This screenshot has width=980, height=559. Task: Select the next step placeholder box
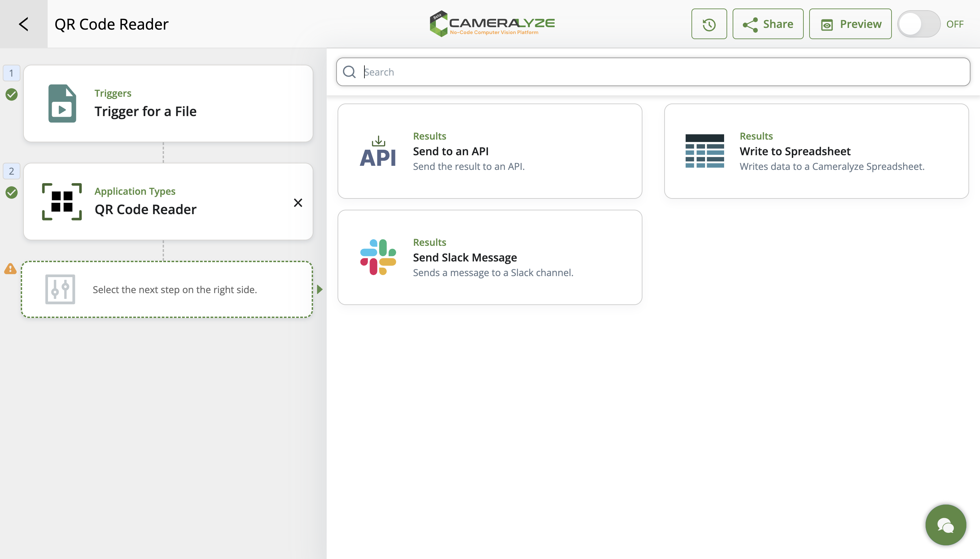coord(167,289)
